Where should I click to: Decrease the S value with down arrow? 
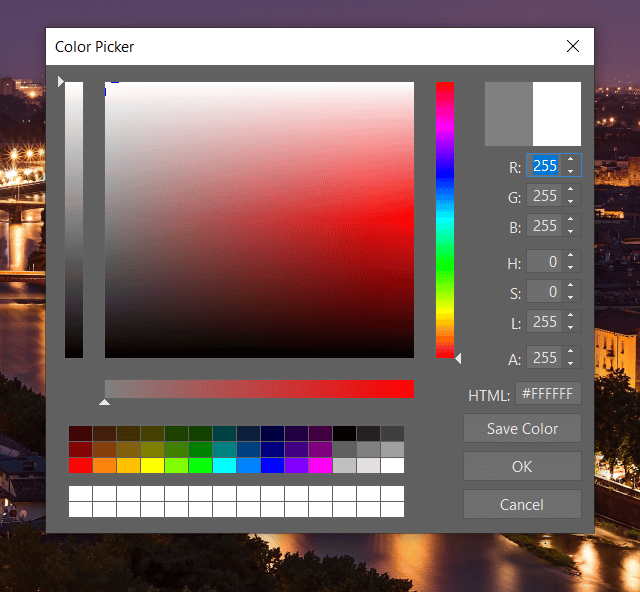click(571, 297)
